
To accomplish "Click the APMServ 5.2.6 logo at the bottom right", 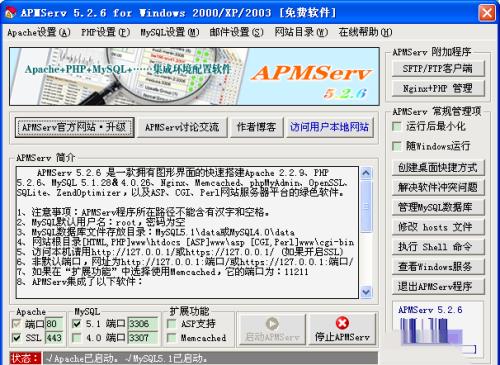I will coord(438,329).
